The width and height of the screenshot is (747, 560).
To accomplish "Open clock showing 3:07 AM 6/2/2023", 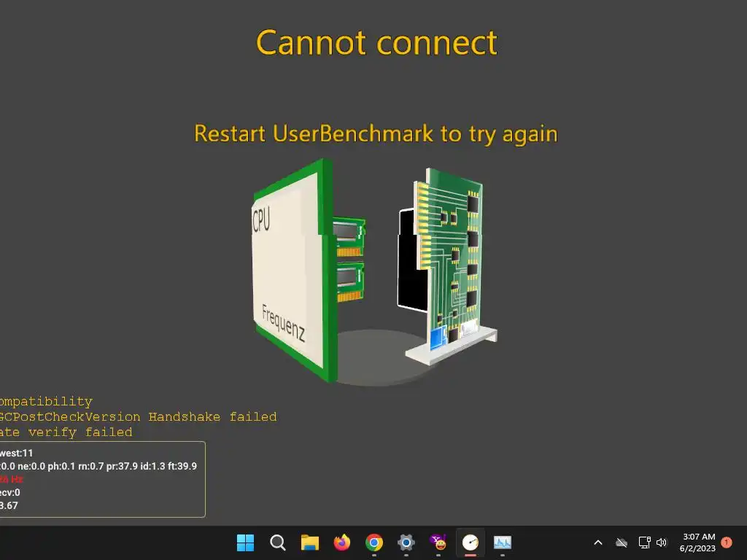I will click(x=698, y=542).
